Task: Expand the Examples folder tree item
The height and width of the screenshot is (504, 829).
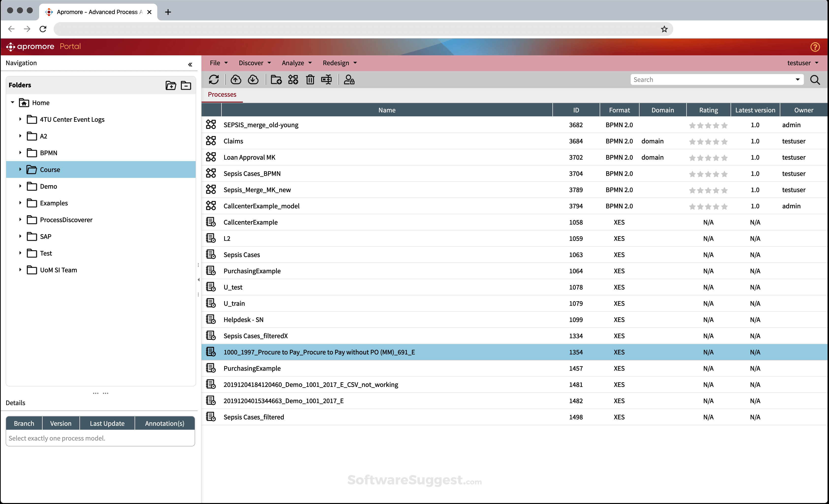Action: tap(20, 203)
